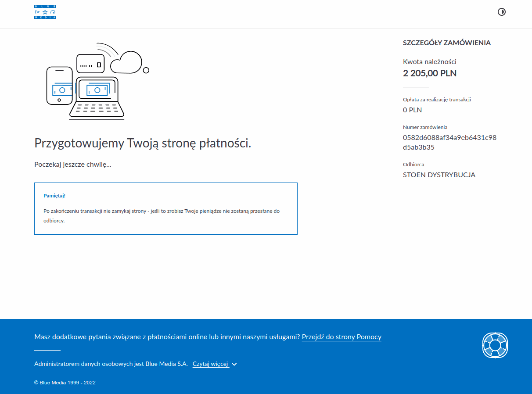Click the Przygotowujemy Twoją stronę płatności heading

143,143
